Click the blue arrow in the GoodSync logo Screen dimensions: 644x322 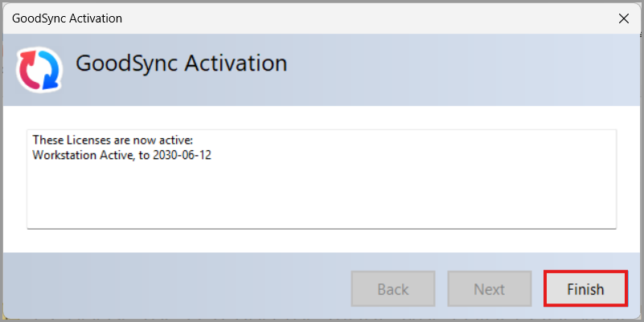[50, 71]
